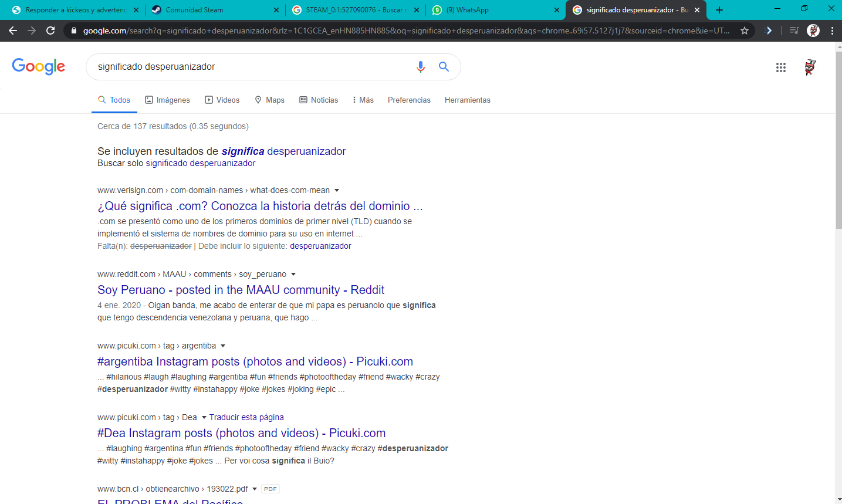Open the Google account avatar
The width and height of the screenshot is (842, 504).
(810, 67)
